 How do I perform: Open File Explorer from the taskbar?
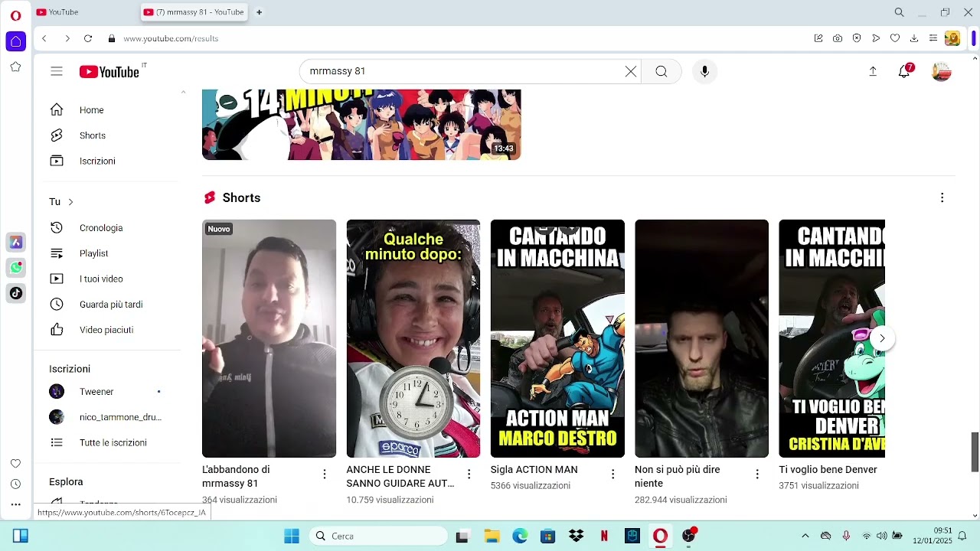[492, 536]
